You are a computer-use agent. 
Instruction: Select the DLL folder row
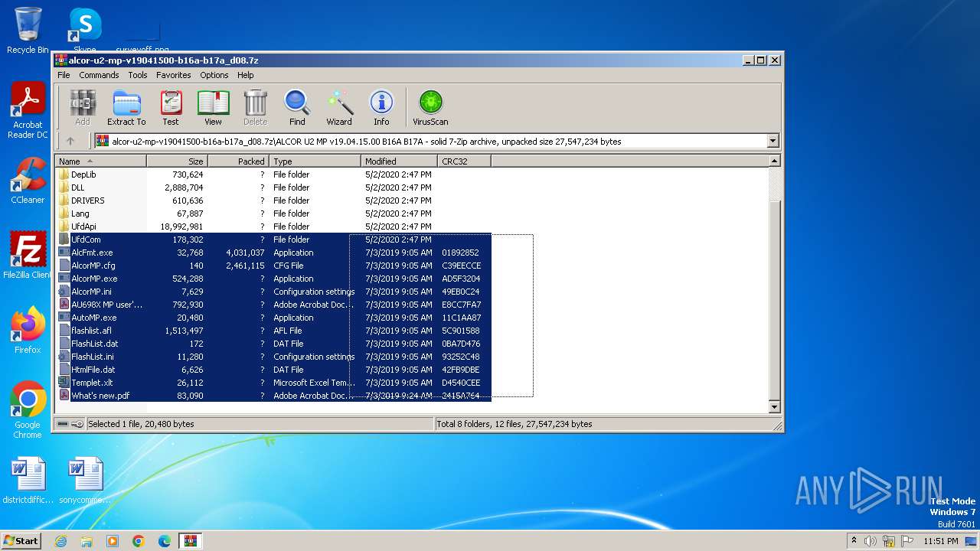point(274,187)
